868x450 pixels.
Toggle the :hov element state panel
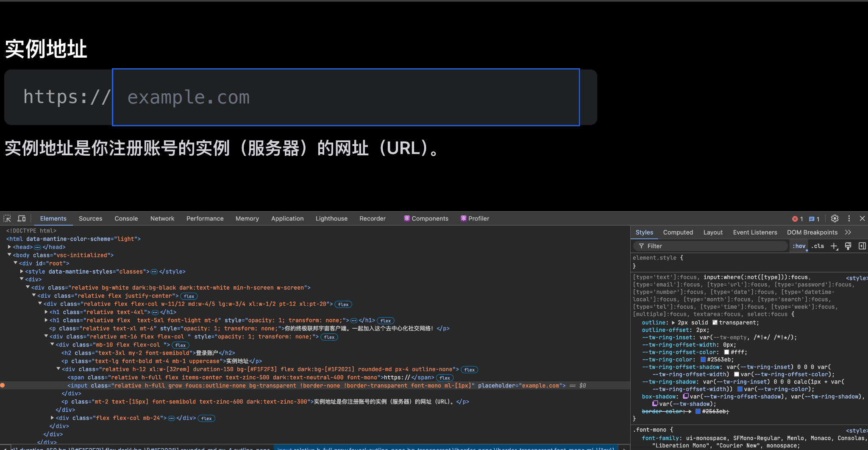pyautogui.click(x=799, y=246)
